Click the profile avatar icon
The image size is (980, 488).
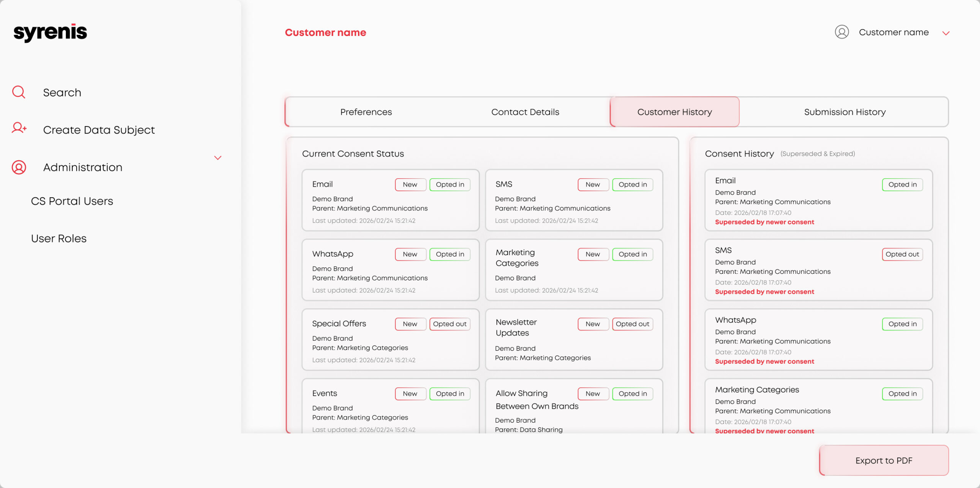[x=841, y=32]
